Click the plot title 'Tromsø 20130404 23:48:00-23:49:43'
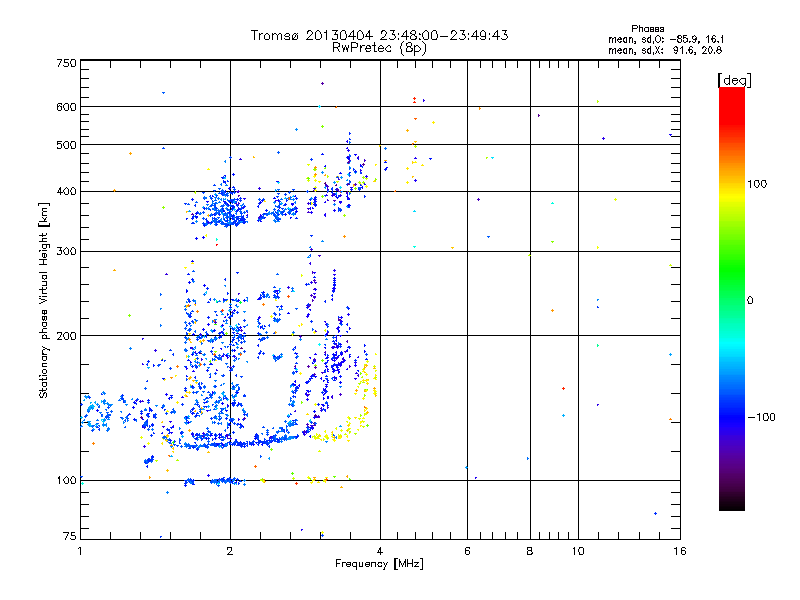The image size is (800, 600). coord(379,35)
